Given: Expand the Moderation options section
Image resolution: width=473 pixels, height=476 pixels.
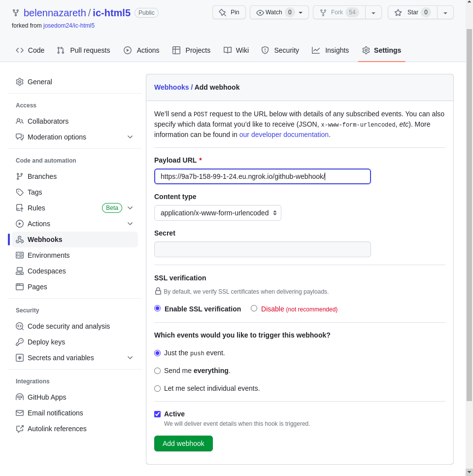Looking at the screenshot, I should 130,137.
